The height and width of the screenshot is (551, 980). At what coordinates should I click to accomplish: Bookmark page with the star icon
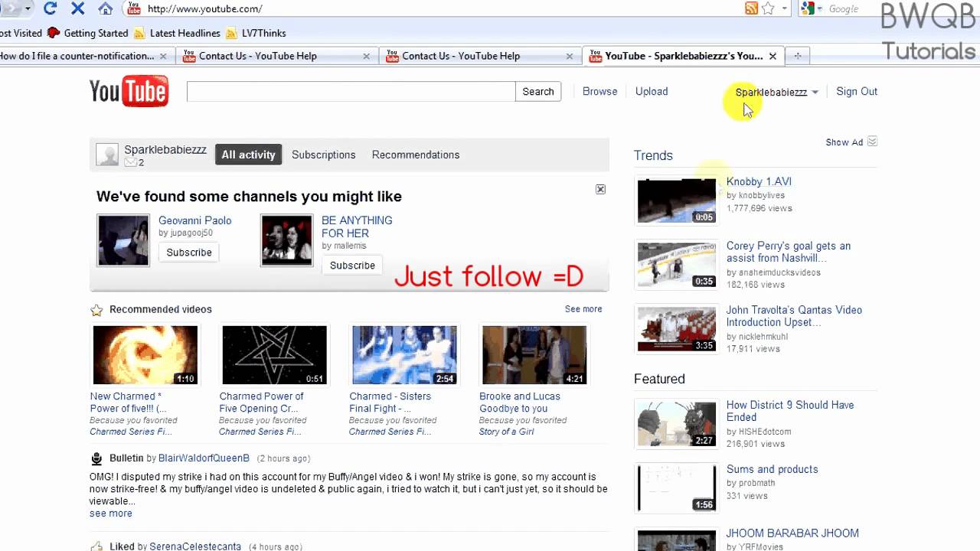click(768, 8)
